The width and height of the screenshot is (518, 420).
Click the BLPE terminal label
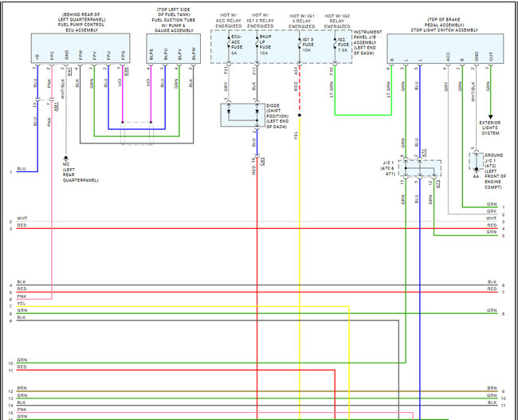[x=151, y=55]
